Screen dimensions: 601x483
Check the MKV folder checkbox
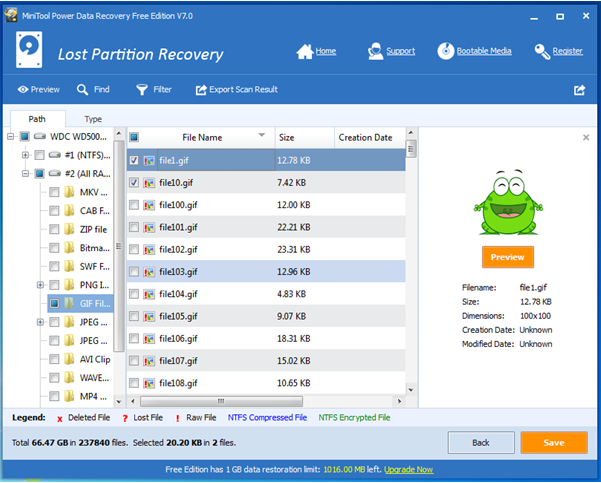click(x=54, y=192)
